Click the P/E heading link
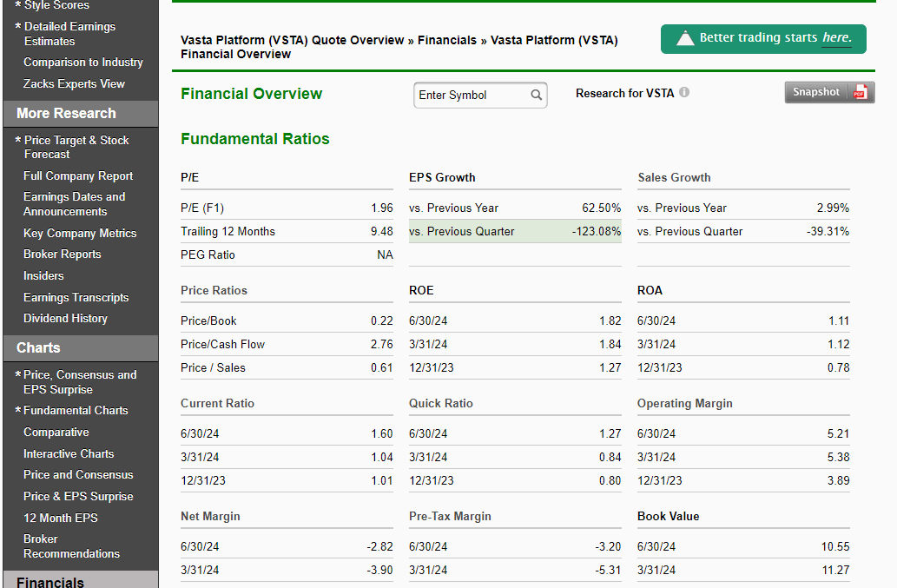Image resolution: width=897 pixels, height=588 pixels. tap(189, 177)
